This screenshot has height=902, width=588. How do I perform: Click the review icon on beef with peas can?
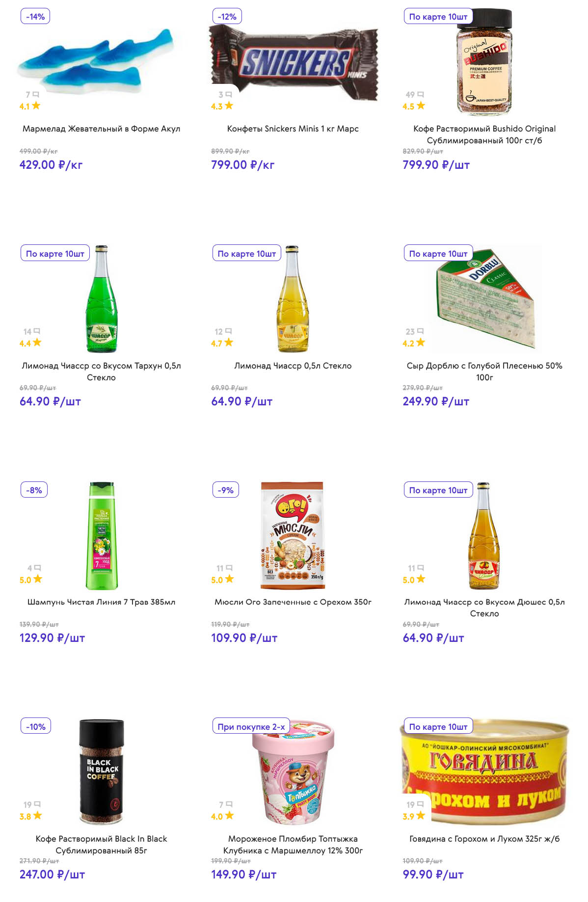420,805
